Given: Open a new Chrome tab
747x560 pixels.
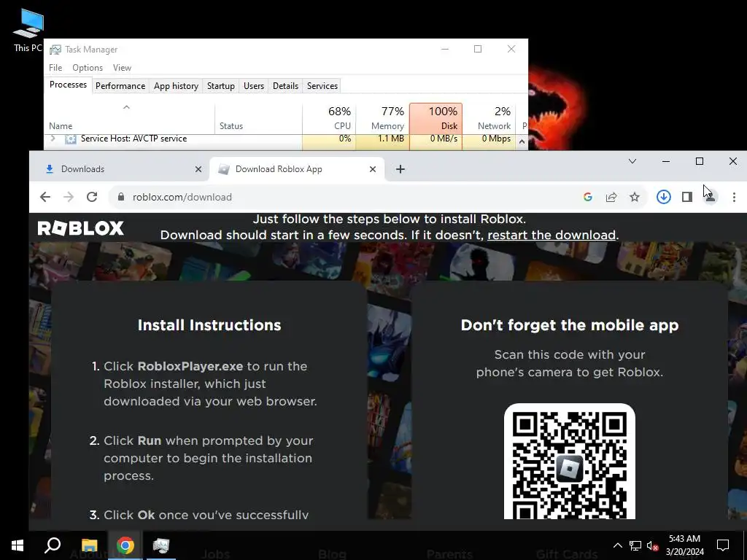Looking at the screenshot, I should pyautogui.click(x=400, y=169).
